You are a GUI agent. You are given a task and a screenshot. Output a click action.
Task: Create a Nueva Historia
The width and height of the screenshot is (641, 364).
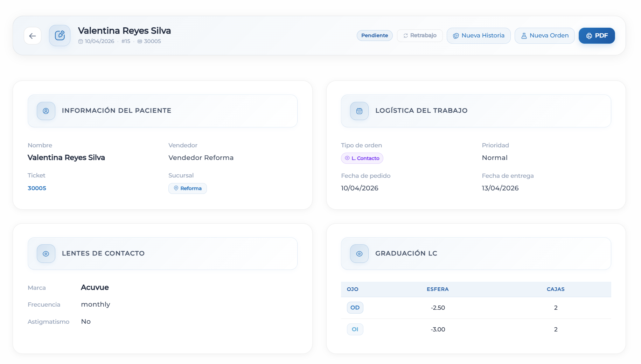pyautogui.click(x=478, y=36)
